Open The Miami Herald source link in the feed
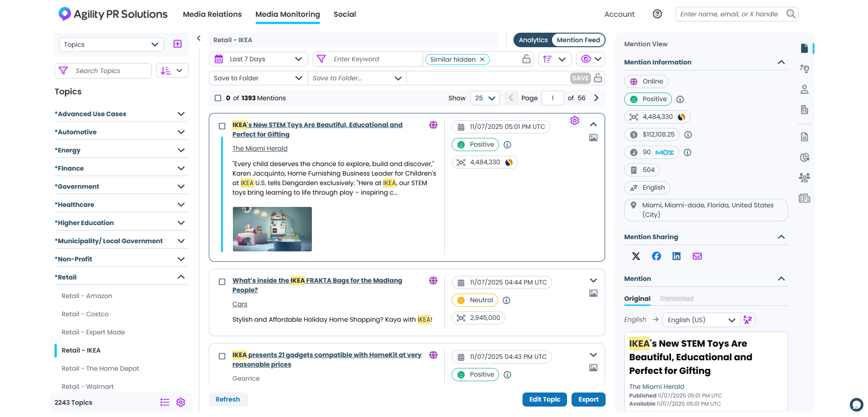The image size is (868, 417). [260, 148]
